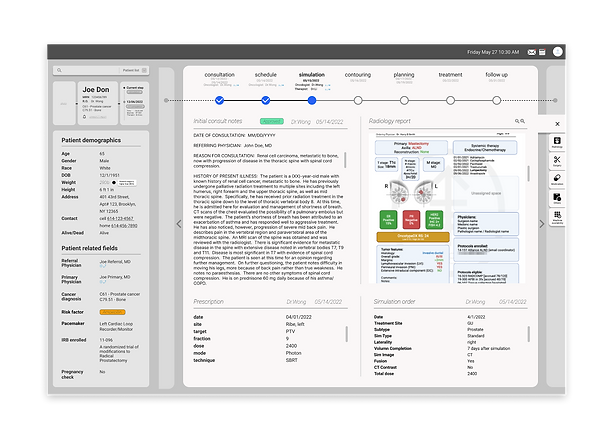Open the Patient list dropdown
Screen dimensions: 613x445
click(x=134, y=70)
